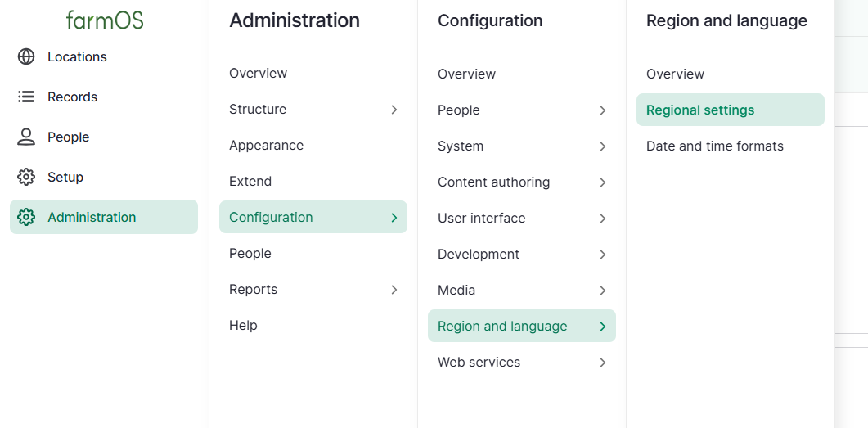This screenshot has width=868, height=428.
Task: Click the People person icon
Action: coord(26,137)
